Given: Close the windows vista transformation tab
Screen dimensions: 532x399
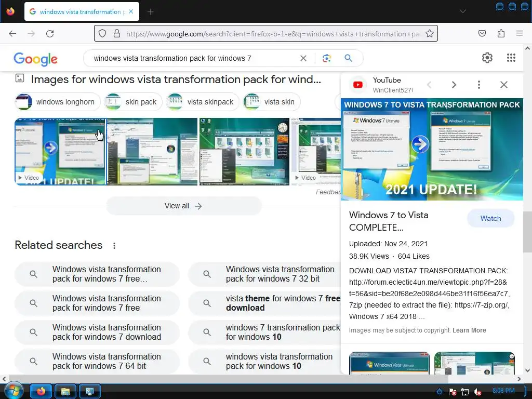Looking at the screenshot, I should (131, 11).
